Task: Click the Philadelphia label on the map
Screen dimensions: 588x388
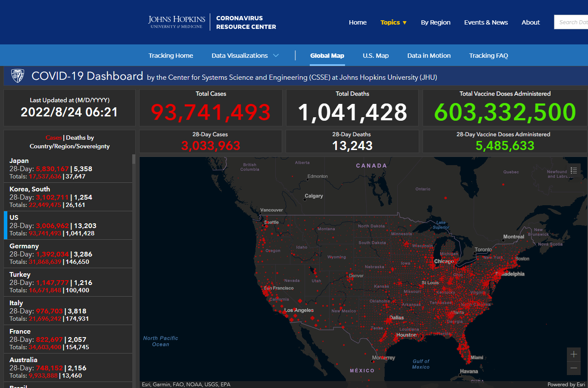Action: [x=510, y=274]
